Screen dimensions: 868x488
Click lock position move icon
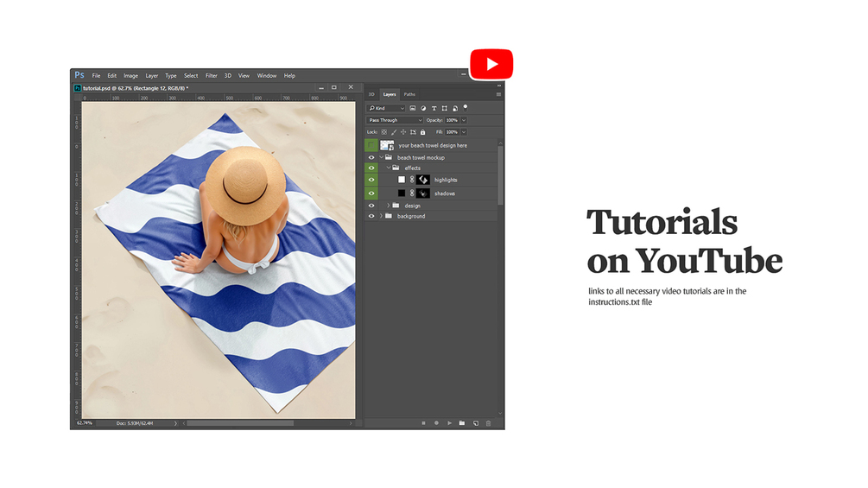pos(403,132)
